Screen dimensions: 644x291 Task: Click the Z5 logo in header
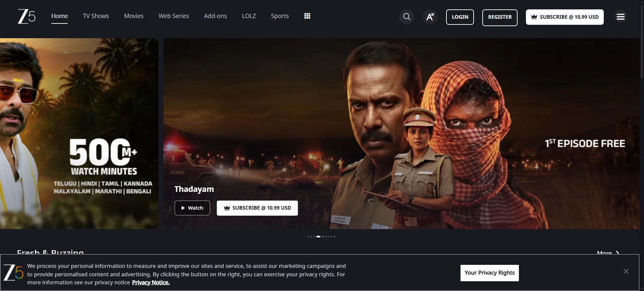26,16
